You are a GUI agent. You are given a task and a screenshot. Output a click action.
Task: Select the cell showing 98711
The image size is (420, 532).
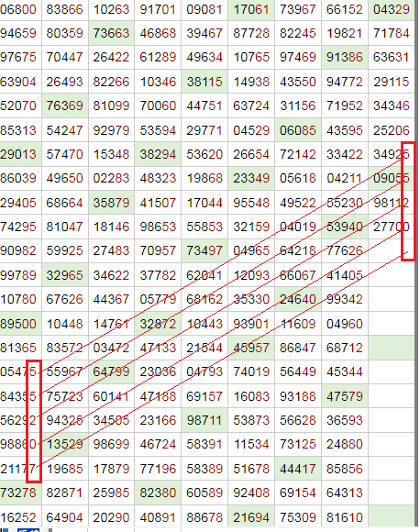click(204, 420)
